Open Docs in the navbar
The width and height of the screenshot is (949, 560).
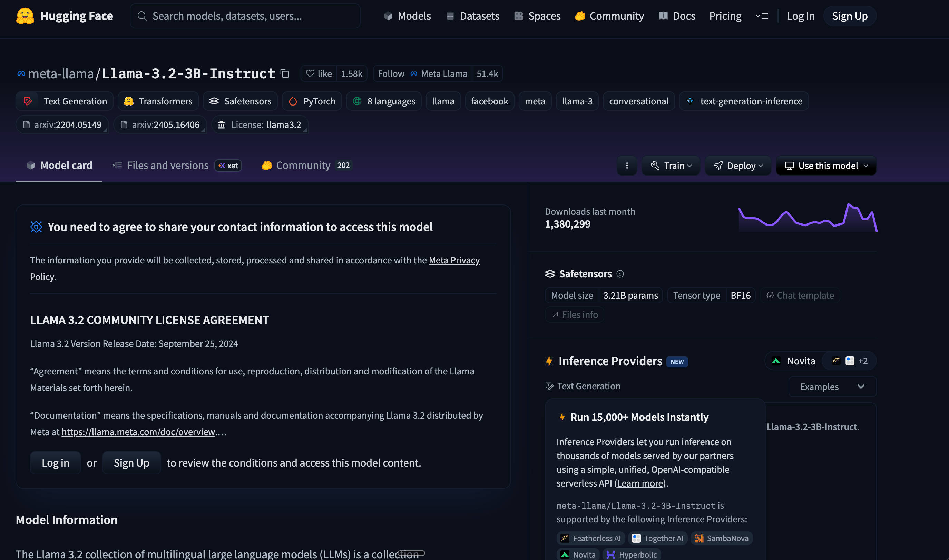click(x=677, y=16)
